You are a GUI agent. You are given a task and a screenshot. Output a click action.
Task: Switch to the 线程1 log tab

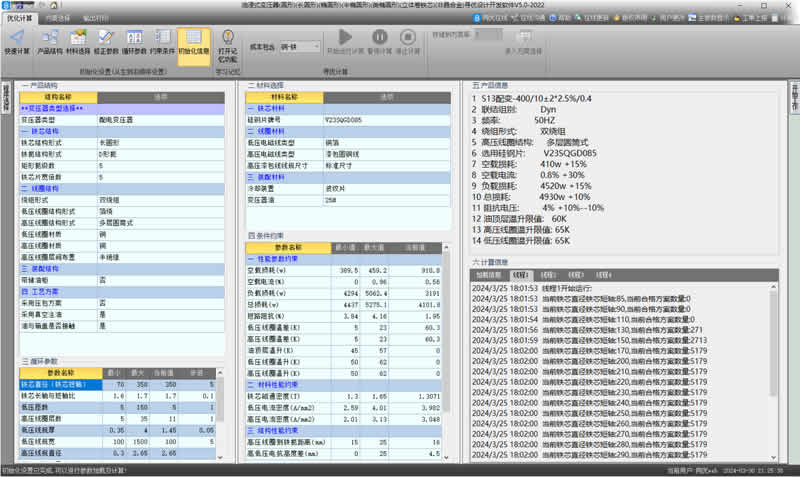[520, 275]
